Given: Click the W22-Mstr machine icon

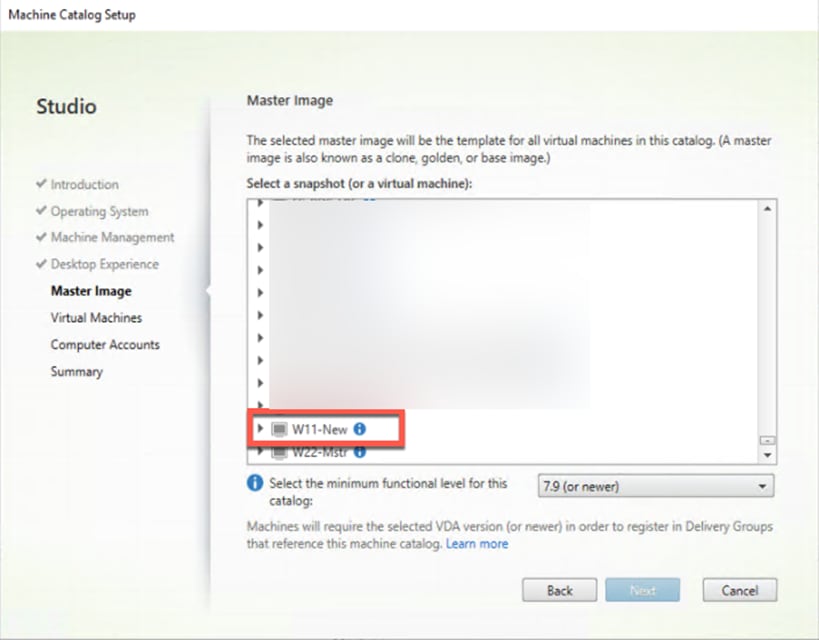Looking at the screenshot, I should 279,452.
